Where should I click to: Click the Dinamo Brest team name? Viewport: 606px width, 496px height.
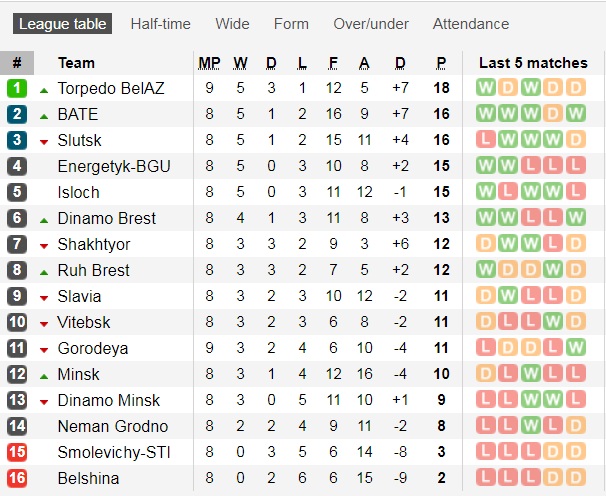click(107, 218)
